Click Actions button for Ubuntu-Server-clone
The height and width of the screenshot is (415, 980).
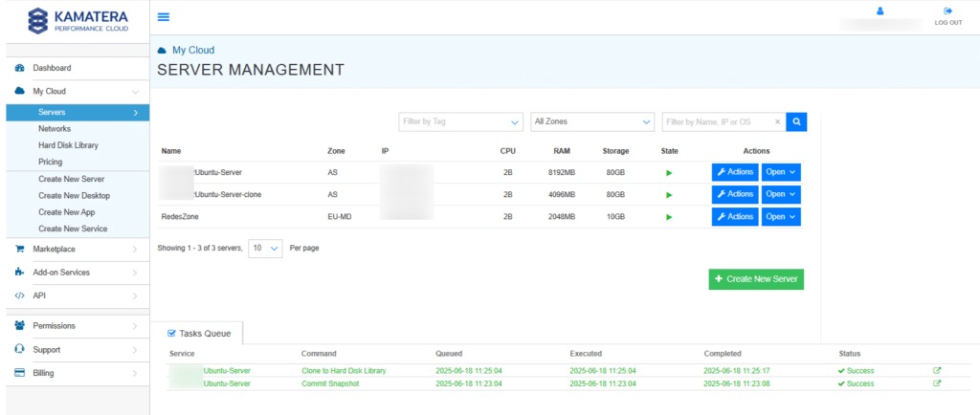[x=735, y=195]
